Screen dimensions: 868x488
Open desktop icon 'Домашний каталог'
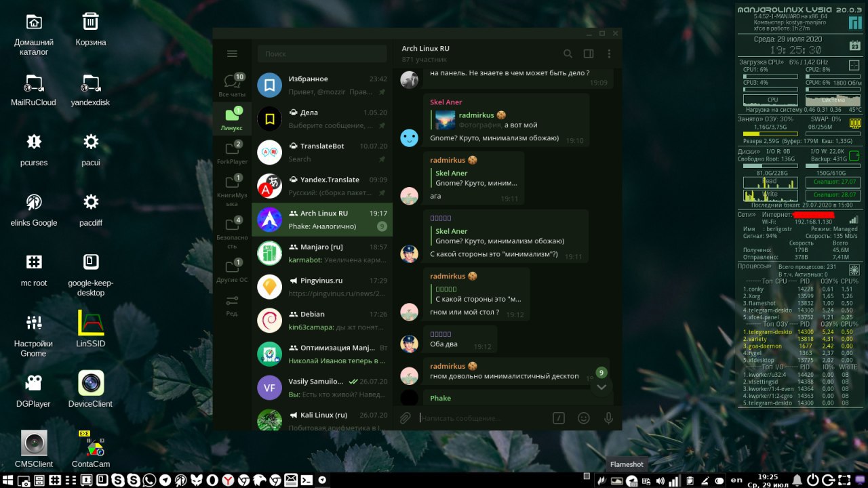coord(34,34)
